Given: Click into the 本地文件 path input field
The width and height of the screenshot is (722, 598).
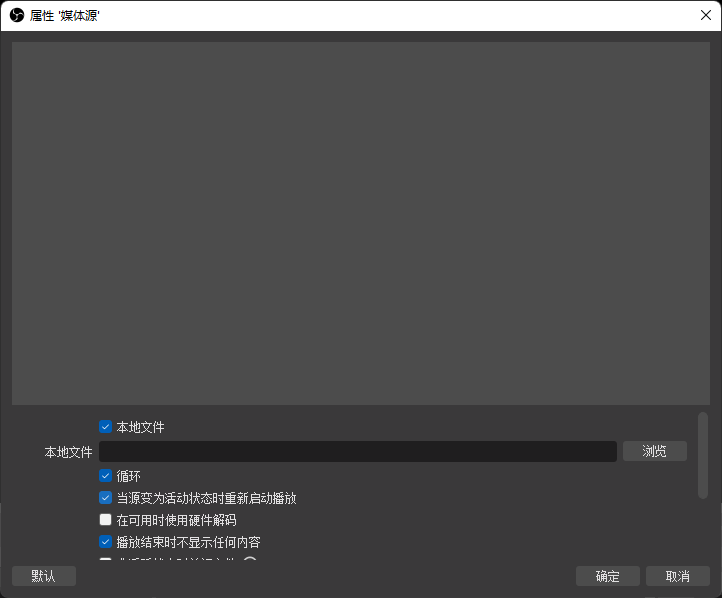Looking at the screenshot, I should [x=357, y=452].
